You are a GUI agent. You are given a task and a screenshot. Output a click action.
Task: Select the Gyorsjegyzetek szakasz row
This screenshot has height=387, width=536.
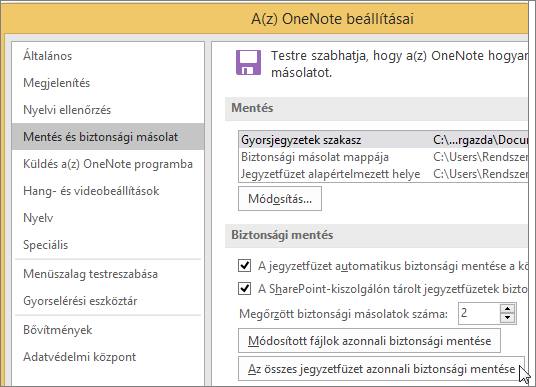[x=383, y=140]
